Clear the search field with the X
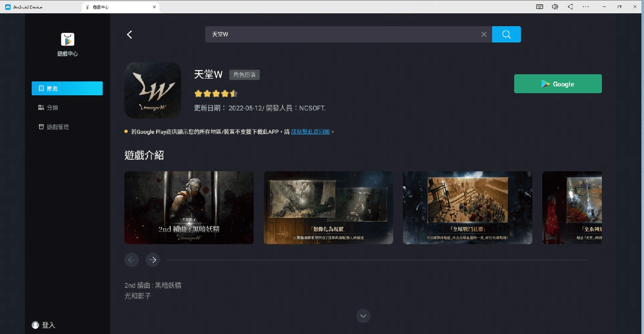Viewport: 644px width, 334px height. coord(484,34)
